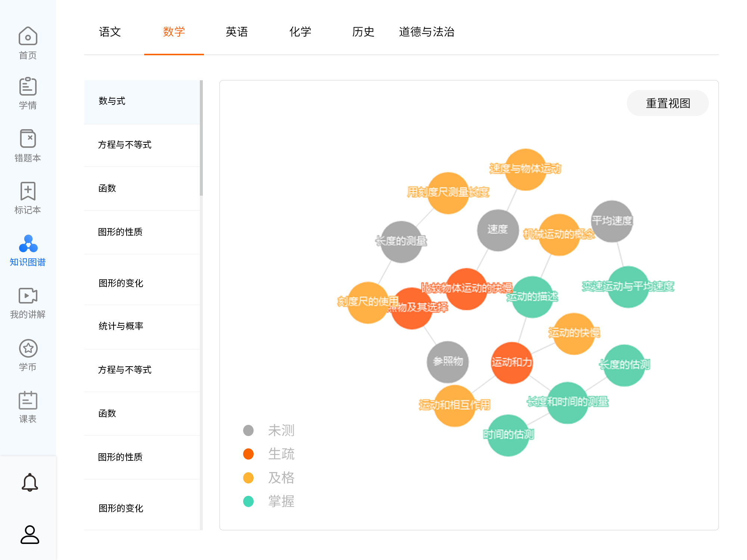Click the 运动的描述 node

point(532,297)
